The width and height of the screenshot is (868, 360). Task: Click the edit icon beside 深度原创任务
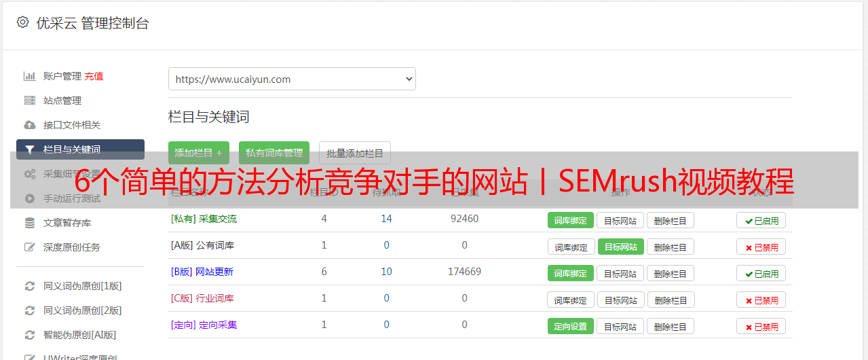click(29, 247)
